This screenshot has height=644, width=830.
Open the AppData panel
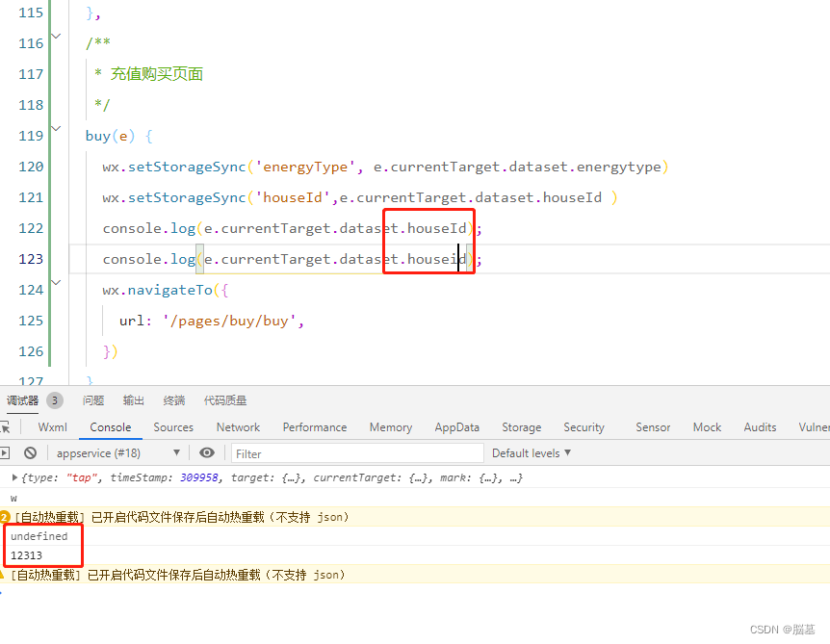456,427
